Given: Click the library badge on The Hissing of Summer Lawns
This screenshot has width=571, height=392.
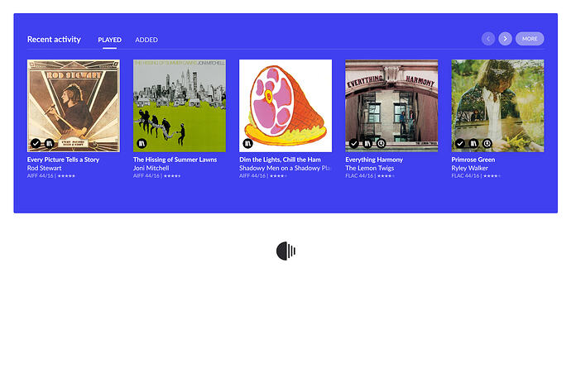Looking at the screenshot, I should pos(142,143).
